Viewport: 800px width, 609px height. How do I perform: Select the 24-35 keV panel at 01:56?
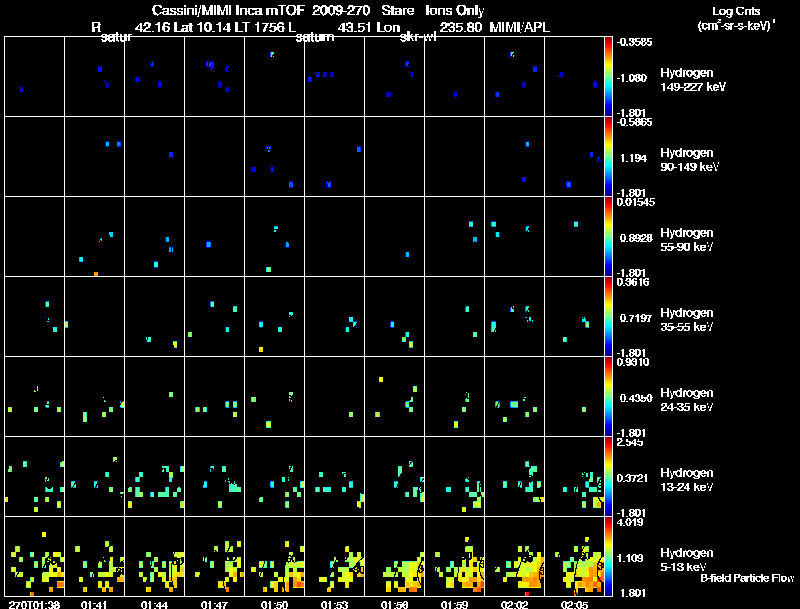pos(394,396)
